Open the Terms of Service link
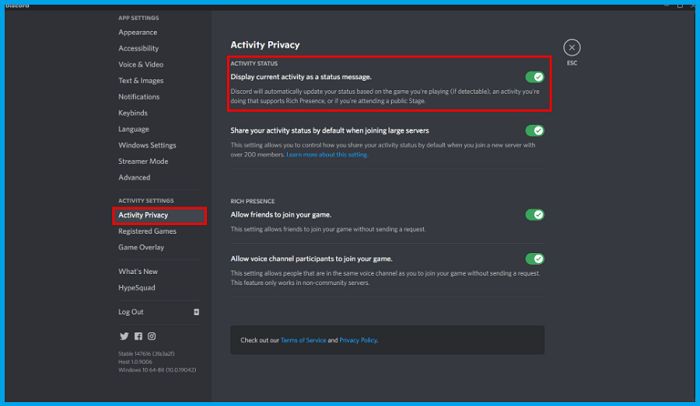This screenshot has height=406, width=700. pyautogui.click(x=303, y=340)
